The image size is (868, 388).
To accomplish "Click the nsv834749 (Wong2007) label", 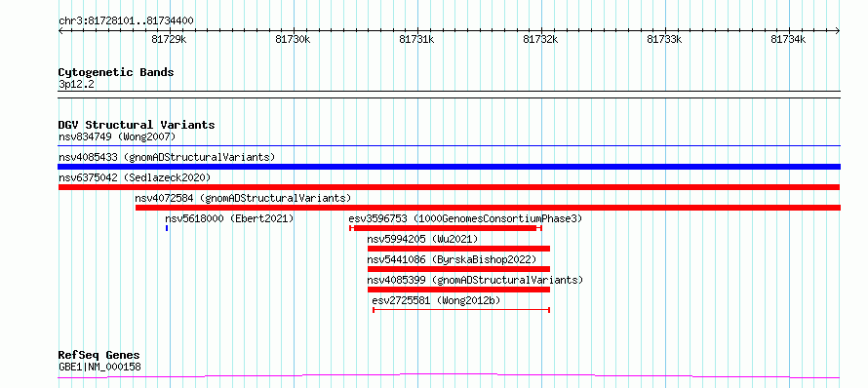I will [x=117, y=136].
